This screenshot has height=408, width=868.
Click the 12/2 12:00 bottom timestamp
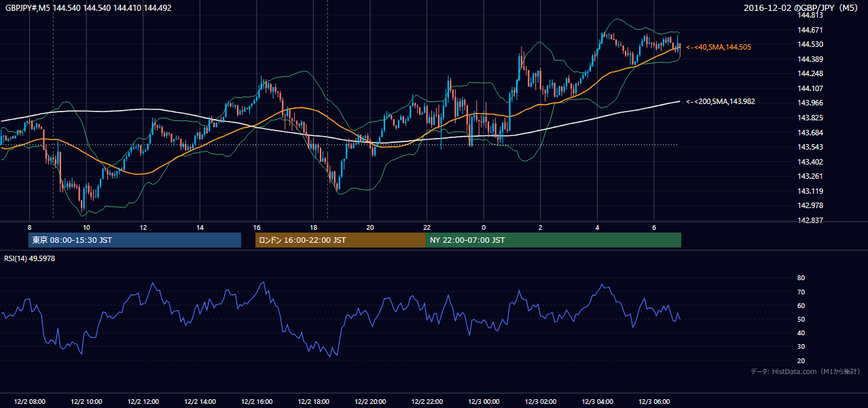[x=143, y=401]
